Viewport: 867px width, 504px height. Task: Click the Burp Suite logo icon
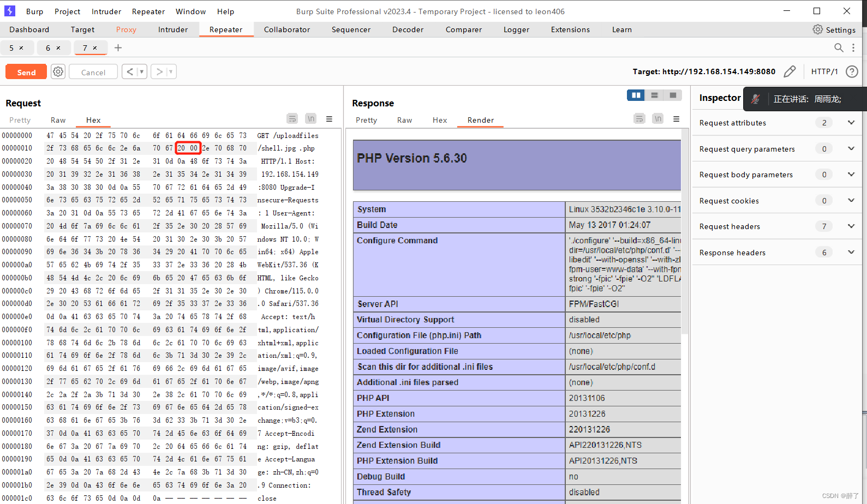(x=10, y=11)
